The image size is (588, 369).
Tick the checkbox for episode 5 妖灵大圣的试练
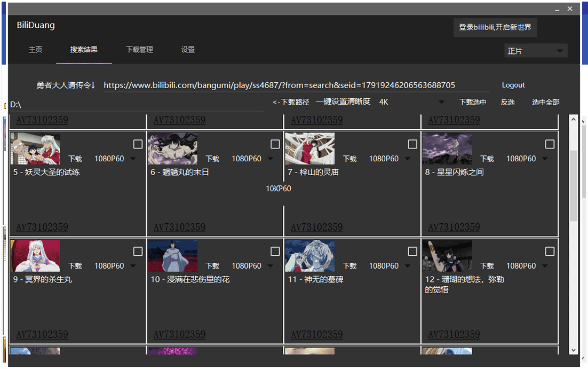138,144
